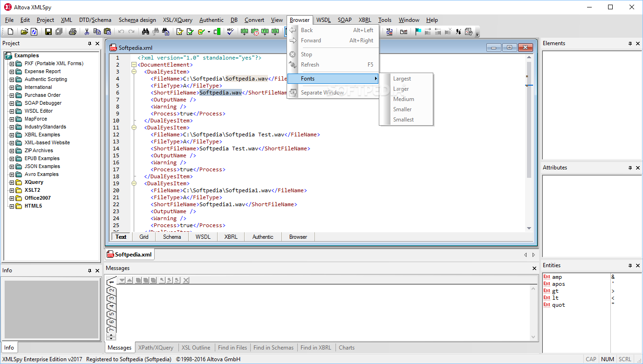Toggle line numbering via 42 icon
The height and width of the screenshot is (364, 643).
click(390, 32)
